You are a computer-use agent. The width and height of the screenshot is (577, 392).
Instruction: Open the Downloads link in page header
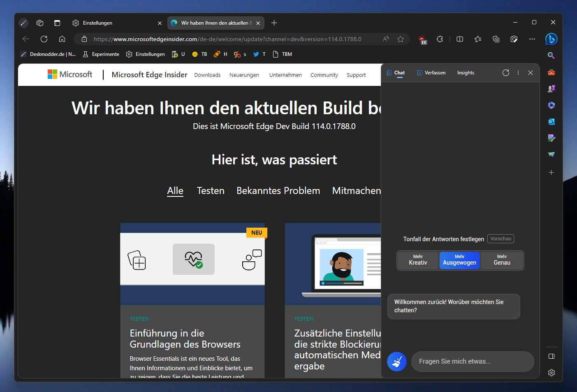[x=207, y=75]
